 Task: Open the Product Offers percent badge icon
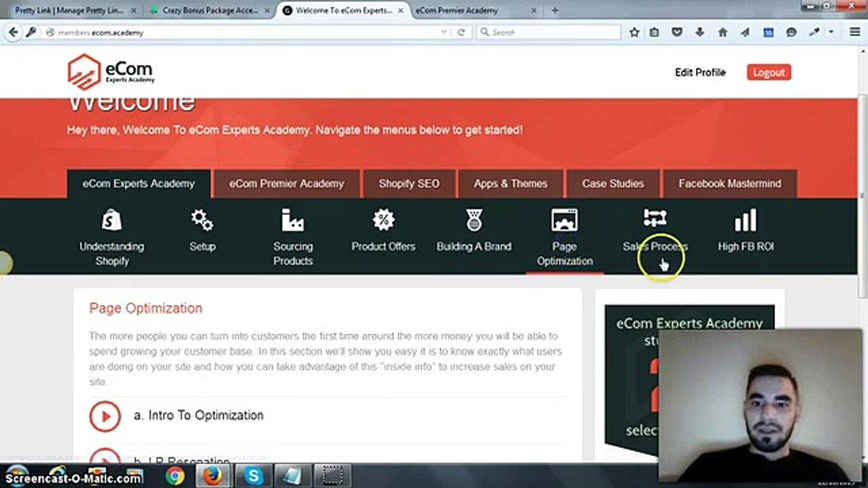pos(383,220)
